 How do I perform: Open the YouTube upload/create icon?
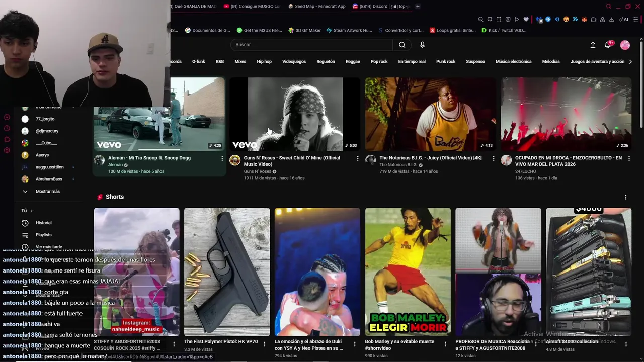pyautogui.click(x=593, y=45)
